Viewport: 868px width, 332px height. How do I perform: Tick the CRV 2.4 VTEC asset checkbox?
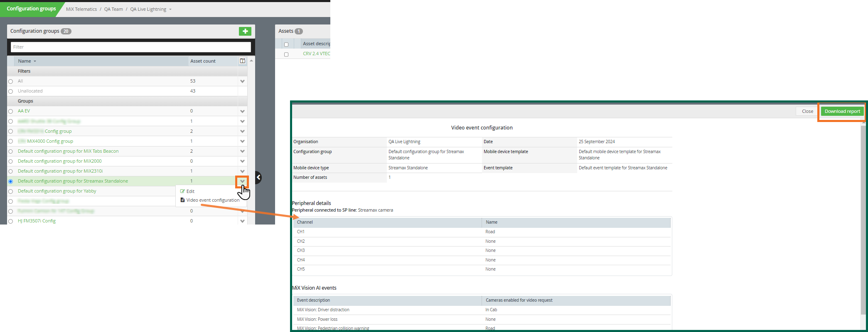(286, 54)
